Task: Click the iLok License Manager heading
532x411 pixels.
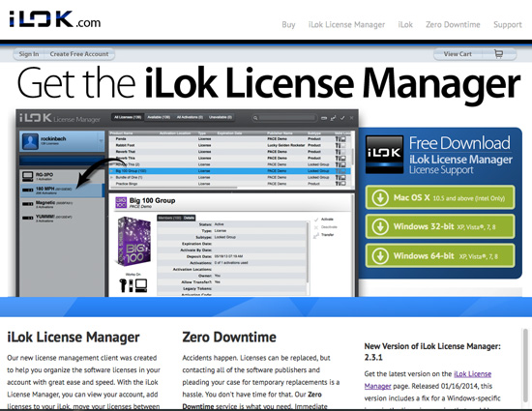Action: pos(74,338)
